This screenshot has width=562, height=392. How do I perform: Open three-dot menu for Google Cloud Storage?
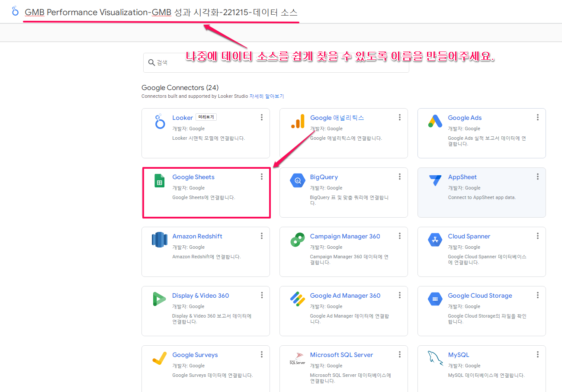point(538,295)
